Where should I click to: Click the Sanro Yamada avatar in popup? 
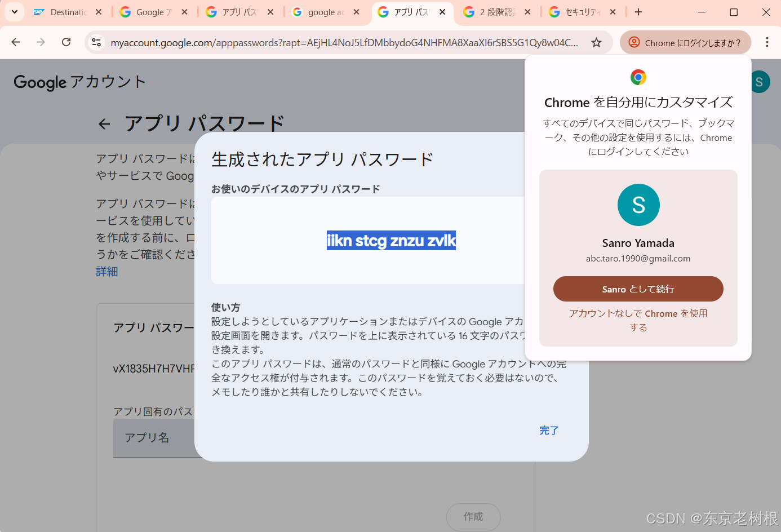click(638, 205)
